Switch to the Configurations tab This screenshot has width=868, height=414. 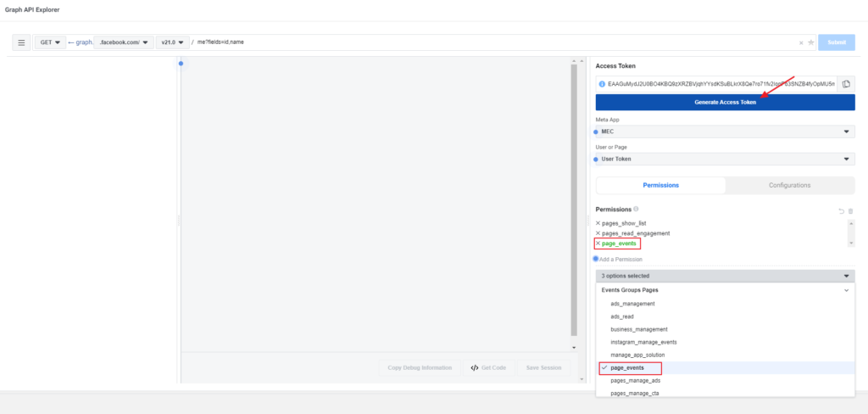pyautogui.click(x=789, y=185)
